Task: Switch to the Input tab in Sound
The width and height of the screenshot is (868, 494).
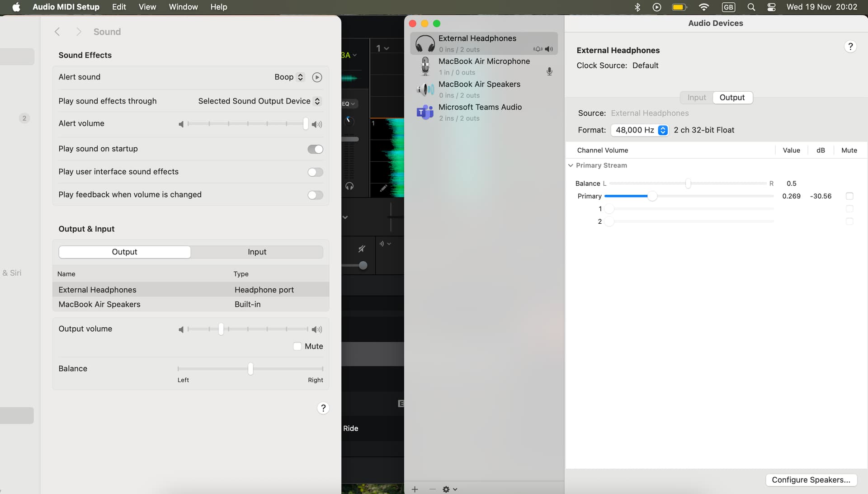Action: pos(257,252)
